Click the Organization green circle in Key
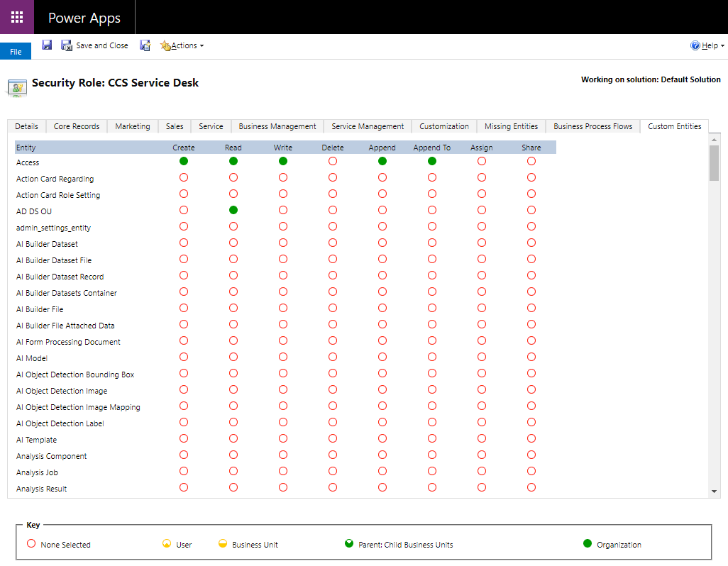 tap(588, 544)
